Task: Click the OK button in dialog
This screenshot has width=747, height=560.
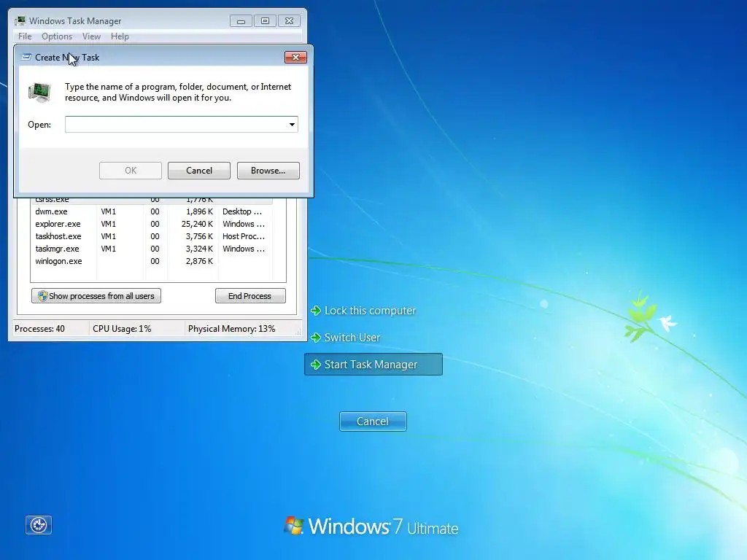Action: 131,171
